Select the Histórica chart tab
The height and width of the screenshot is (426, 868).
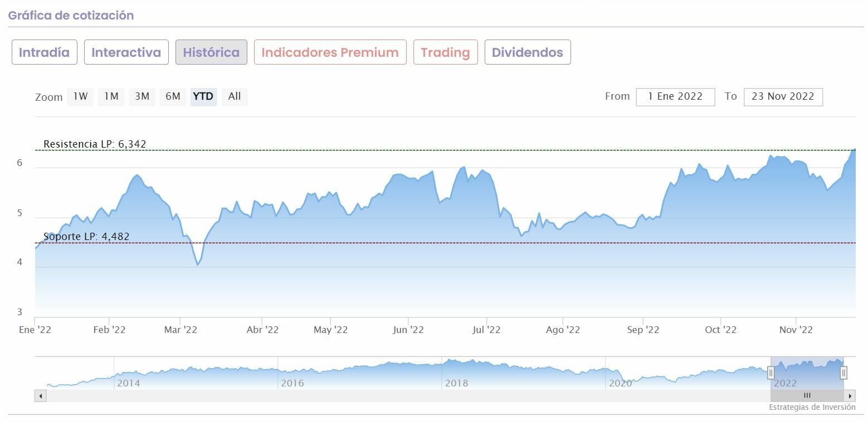click(211, 52)
